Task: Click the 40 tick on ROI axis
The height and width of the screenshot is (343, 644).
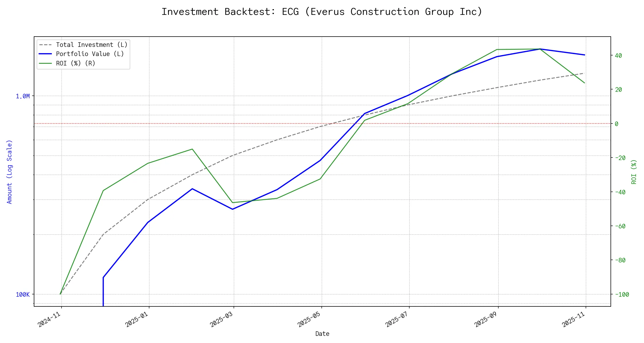Action: pyautogui.click(x=618, y=55)
